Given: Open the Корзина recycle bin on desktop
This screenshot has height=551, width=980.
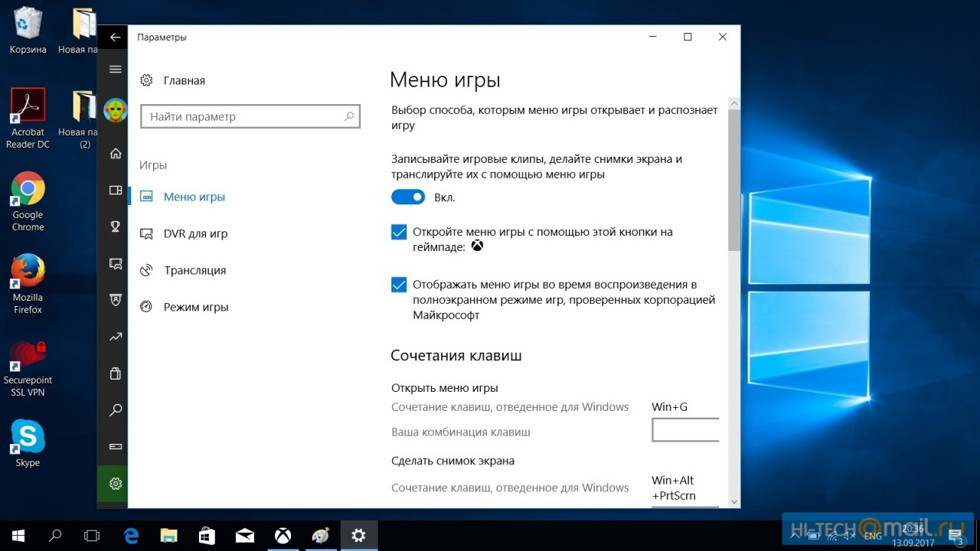Looking at the screenshot, I should (28, 31).
